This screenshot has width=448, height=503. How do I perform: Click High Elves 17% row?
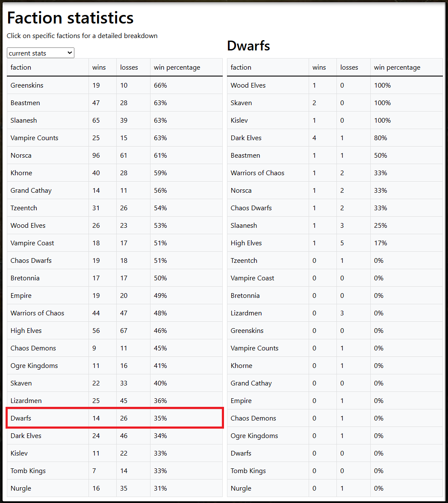(x=335, y=243)
